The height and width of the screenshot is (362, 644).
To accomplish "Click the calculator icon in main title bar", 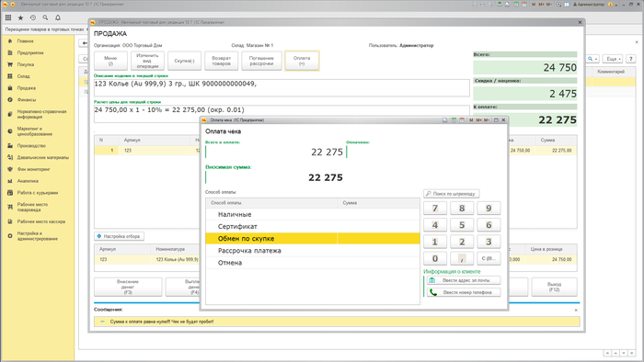I will 516,5.
